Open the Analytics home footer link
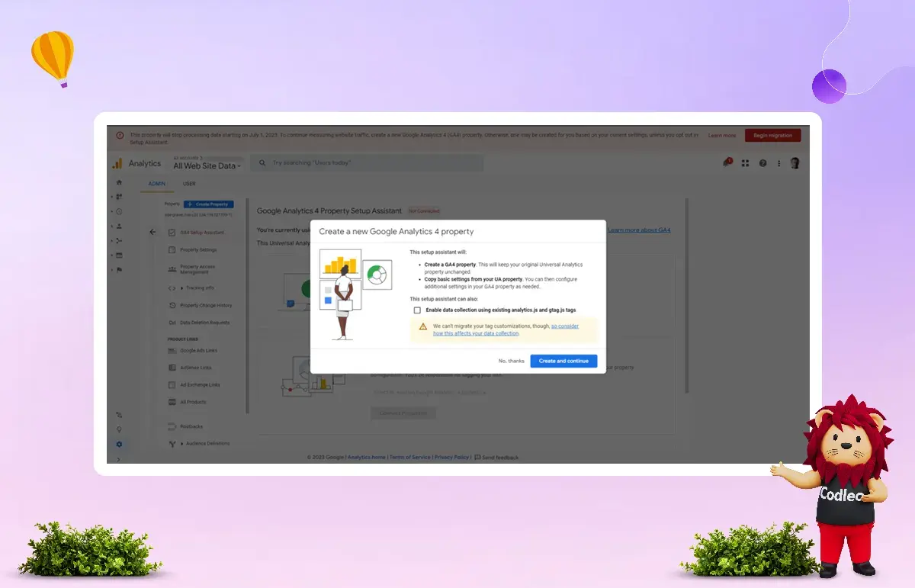 click(x=367, y=458)
